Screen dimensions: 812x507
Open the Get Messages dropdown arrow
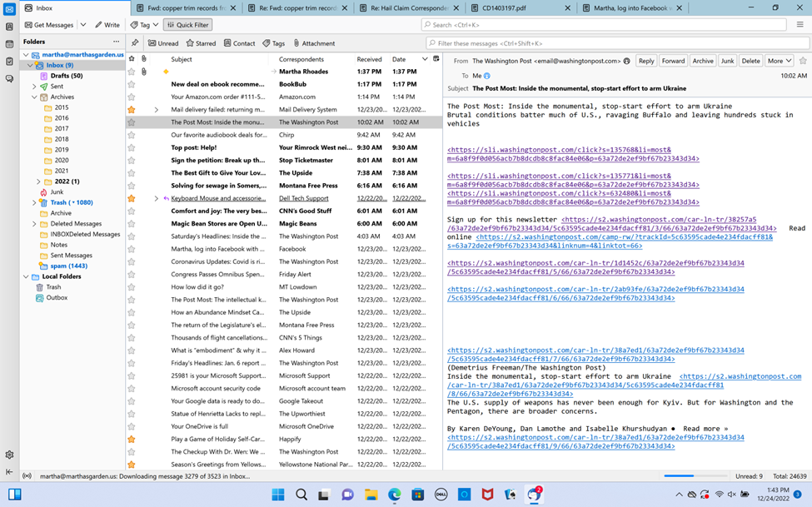pyautogui.click(x=83, y=25)
